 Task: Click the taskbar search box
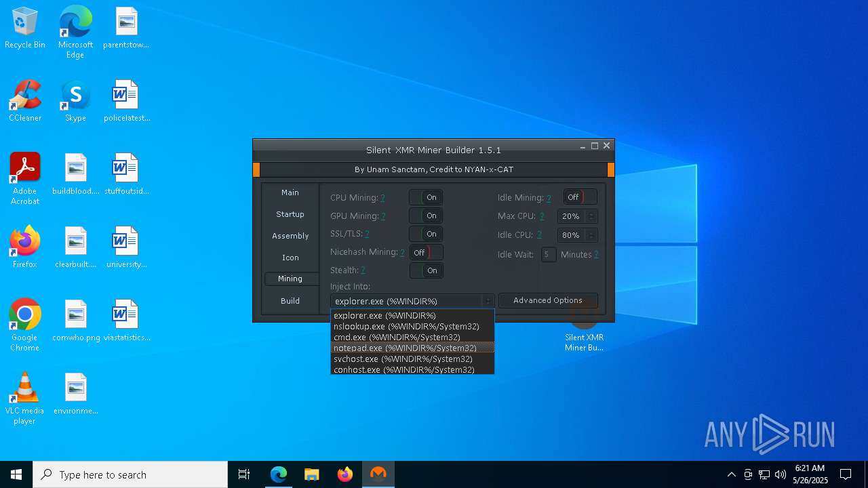130,474
